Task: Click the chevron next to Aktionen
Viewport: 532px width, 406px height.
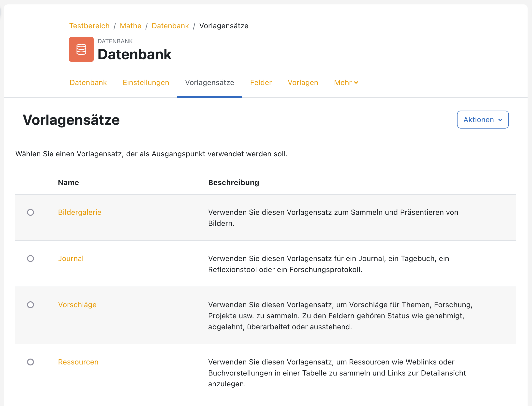Action: (x=500, y=120)
